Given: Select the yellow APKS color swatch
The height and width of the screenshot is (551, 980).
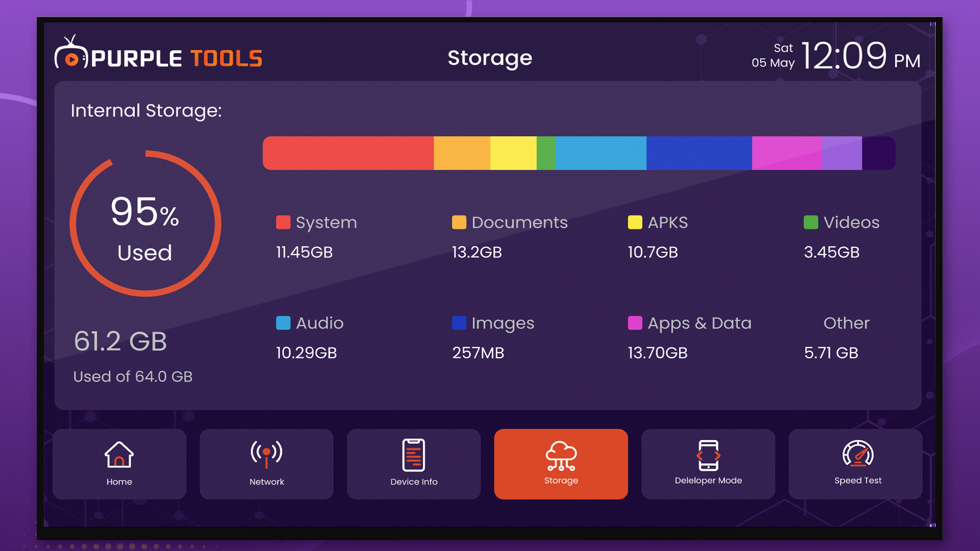Looking at the screenshot, I should coord(635,222).
